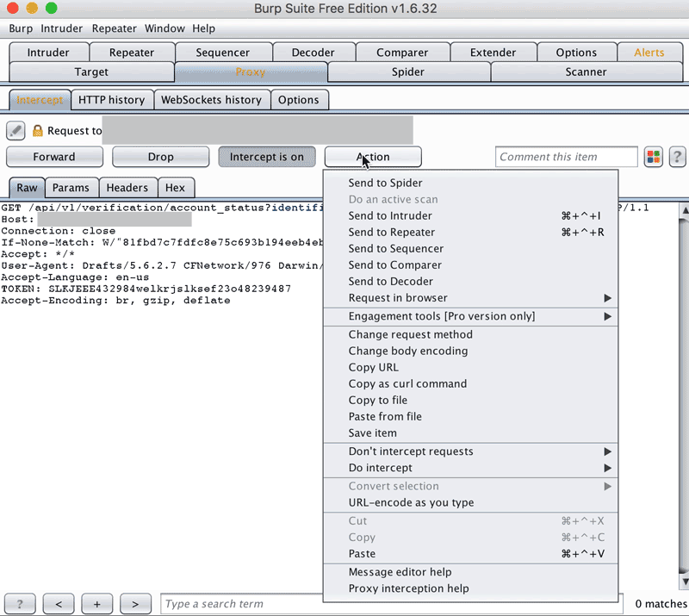The width and height of the screenshot is (689, 616).
Task: Select Send to Sequencer entry
Action: (x=470, y=249)
